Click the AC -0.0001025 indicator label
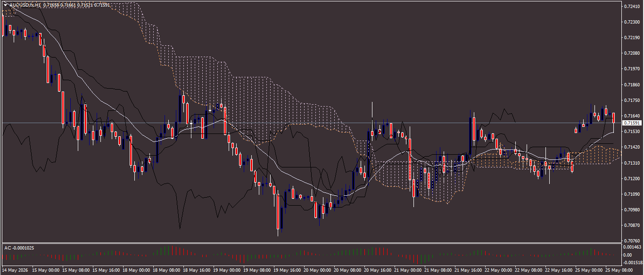Screen dimensions: 644x275 (19, 248)
